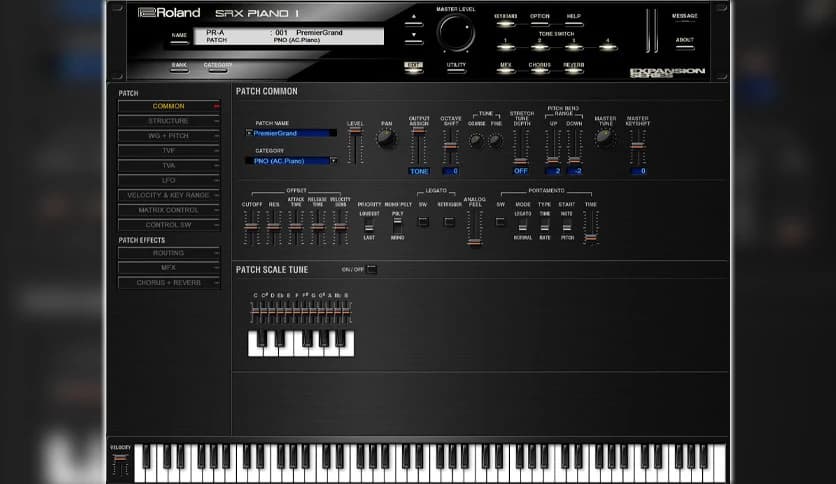Toggle the MFX effect switch
The image size is (836, 484).
click(x=505, y=70)
